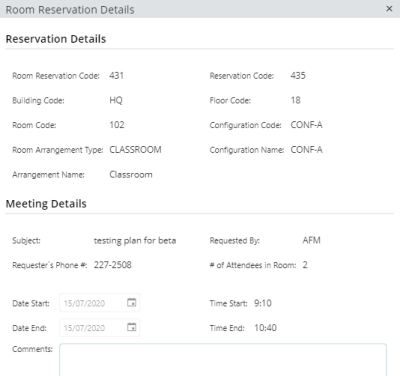Click the Date Start field showing 15/07/2020
This screenshot has width=400, height=376.
coord(99,303)
